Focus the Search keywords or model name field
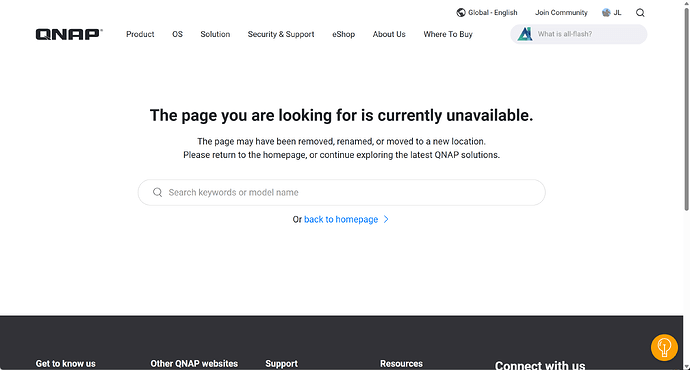Screen dimensions: 690x370 pos(341,192)
